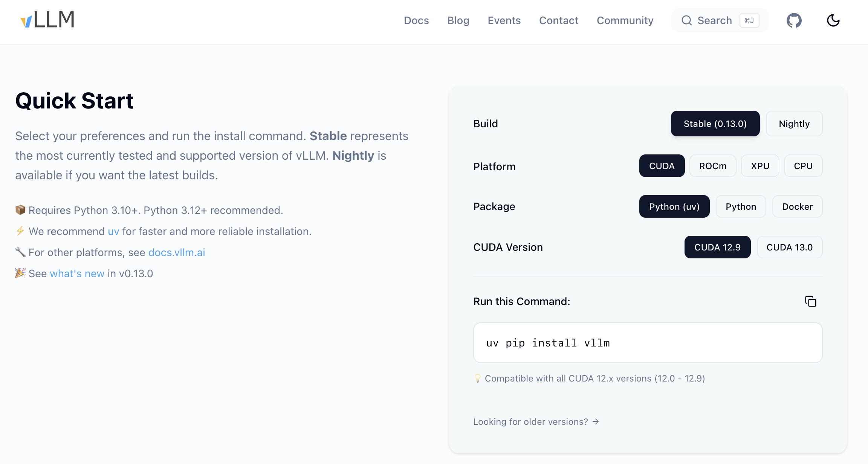Viewport: 868px width, 464px height.
Task: Copy the install command using the copy icon
Action: (811, 301)
